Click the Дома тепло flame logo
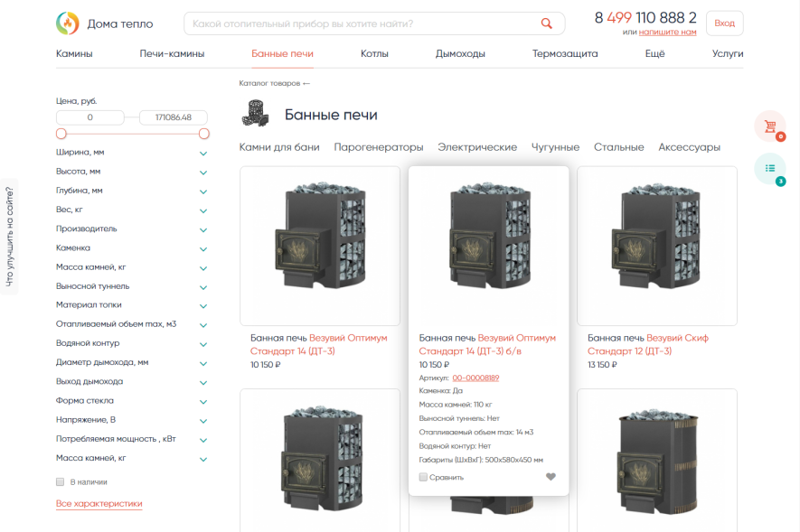The width and height of the screenshot is (800, 532). [x=68, y=23]
